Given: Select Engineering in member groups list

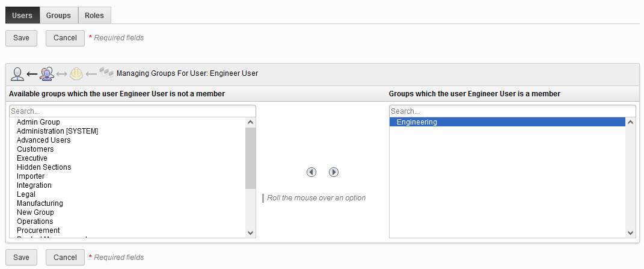Looking at the screenshot, I should [x=508, y=122].
